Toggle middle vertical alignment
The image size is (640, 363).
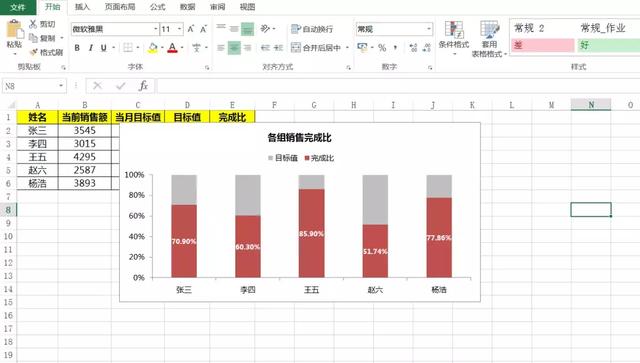(234, 29)
